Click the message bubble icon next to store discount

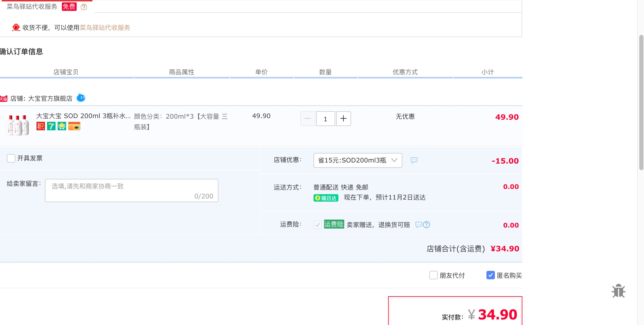click(x=414, y=160)
